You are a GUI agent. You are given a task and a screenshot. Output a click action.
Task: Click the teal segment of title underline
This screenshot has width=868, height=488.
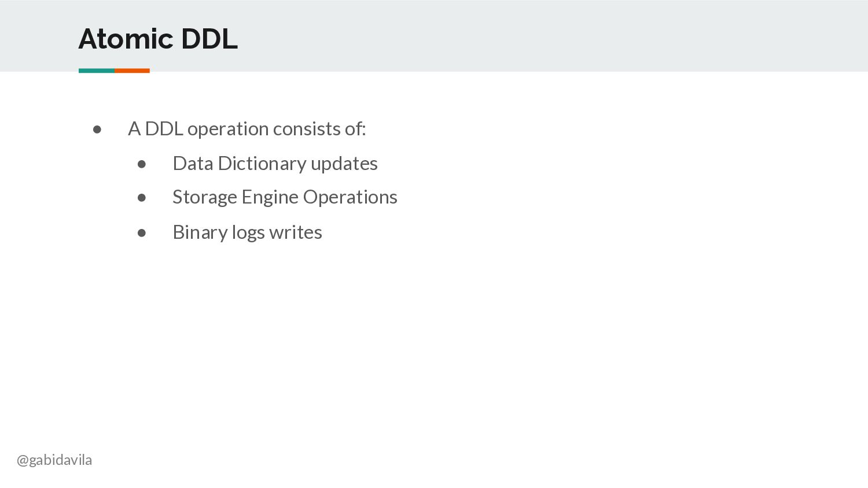tap(97, 71)
